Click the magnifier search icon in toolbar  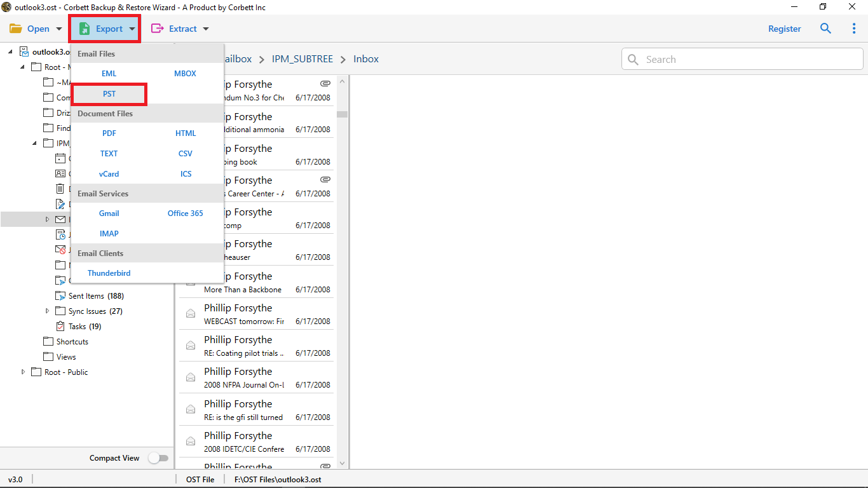pos(825,29)
